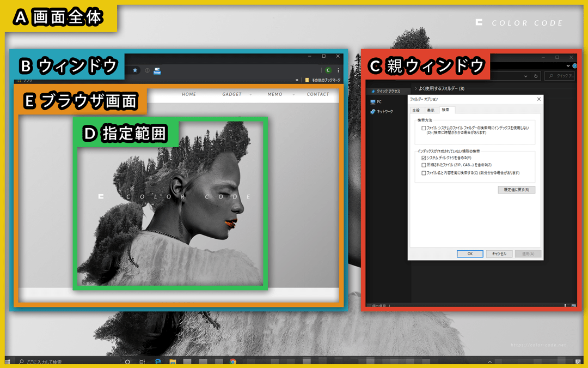Bookmark this page with Chrome's star icon
Screen dimensions: 588x368
[135, 70]
